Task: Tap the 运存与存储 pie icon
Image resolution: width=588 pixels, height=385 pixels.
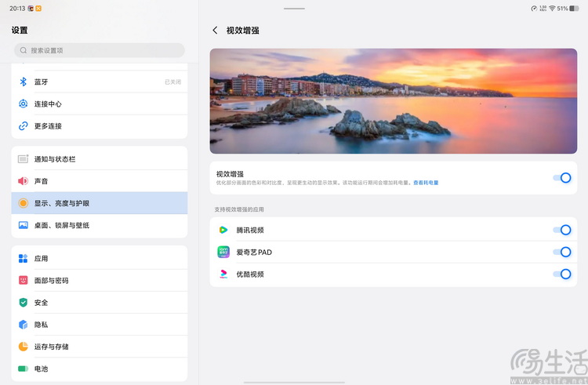Action: 24,347
